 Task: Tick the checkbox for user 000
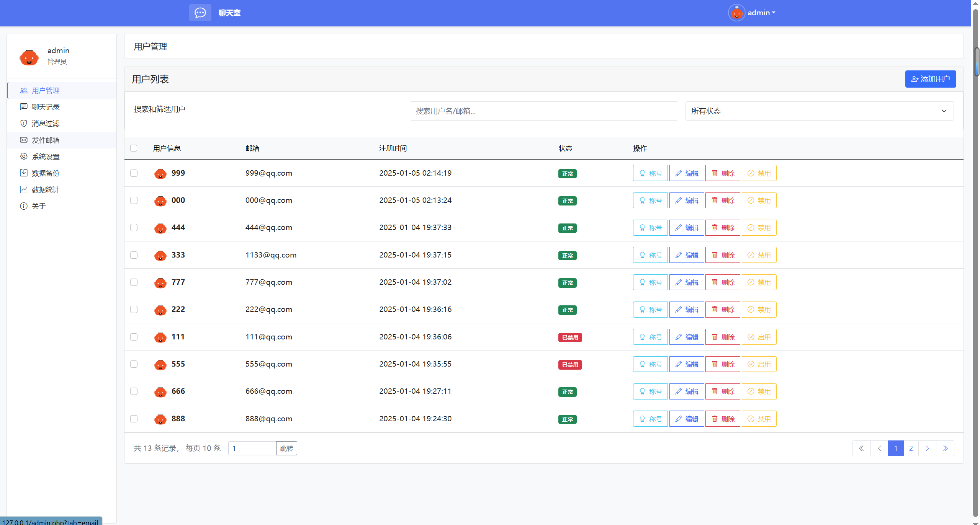tap(134, 200)
